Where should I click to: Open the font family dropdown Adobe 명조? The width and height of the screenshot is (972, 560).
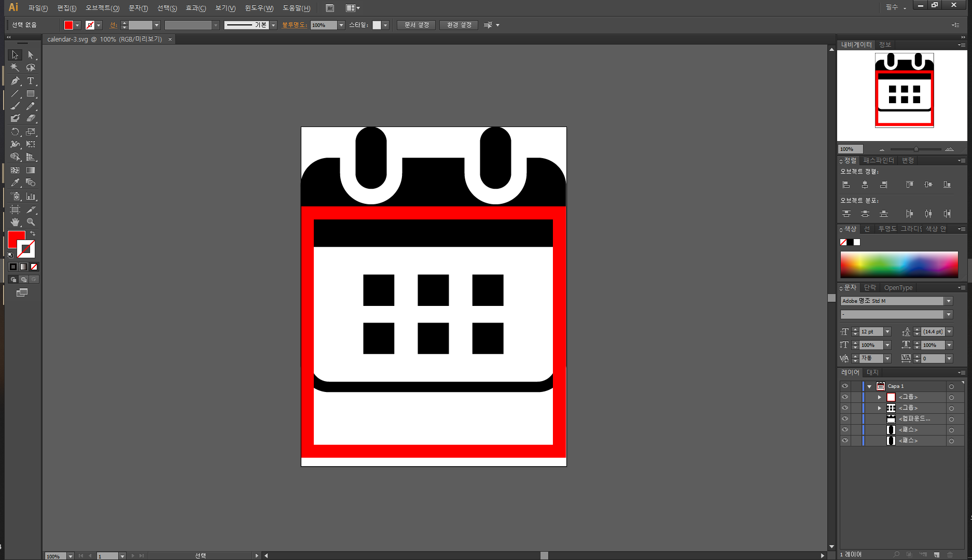coord(949,301)
